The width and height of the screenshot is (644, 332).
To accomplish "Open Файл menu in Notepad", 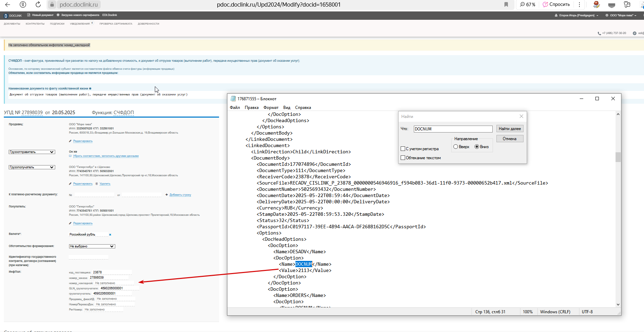I will click(235, 108).
